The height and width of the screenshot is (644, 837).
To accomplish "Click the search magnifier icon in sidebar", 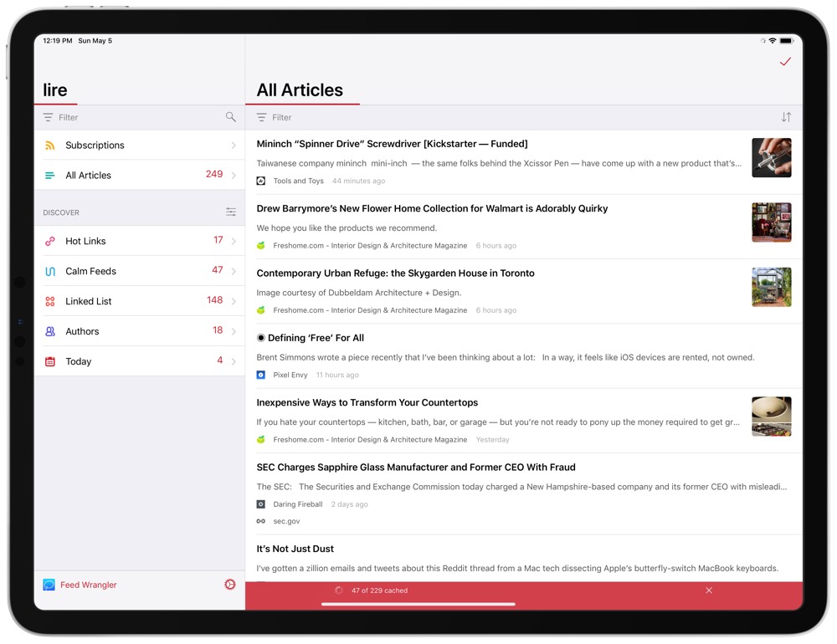I will 231,117.
